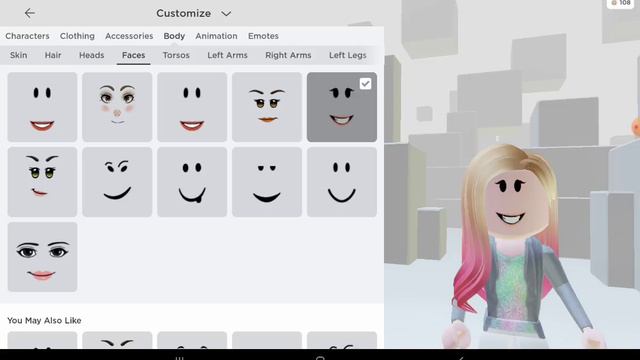Open the Animation tab
This screenshot has width=640, height=360.
click(x=216, y=36)
